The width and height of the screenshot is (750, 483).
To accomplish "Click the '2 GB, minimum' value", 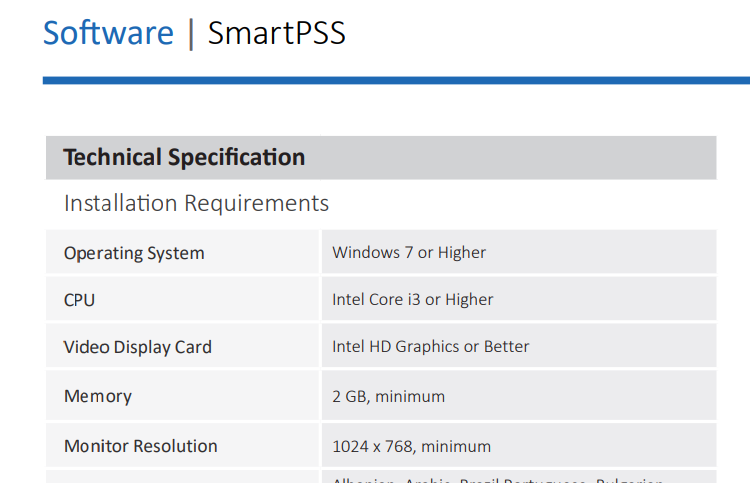I will click(388, 396).
